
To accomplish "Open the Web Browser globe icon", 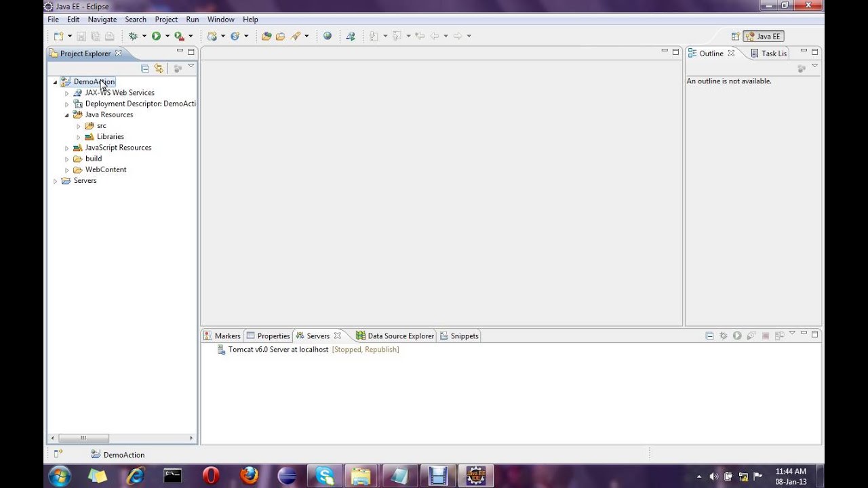I will pyautogui.click(x=328, y=36).
